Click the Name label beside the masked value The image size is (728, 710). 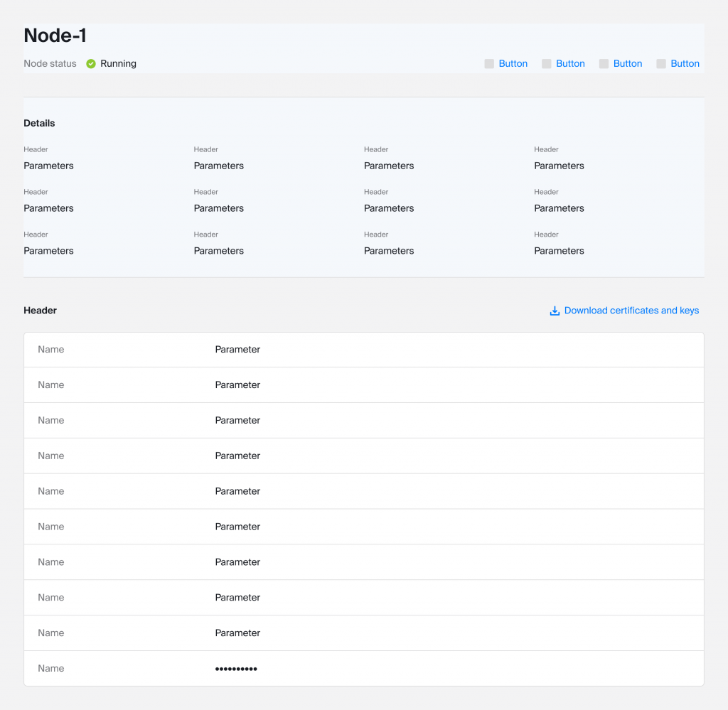coord(51,668)
